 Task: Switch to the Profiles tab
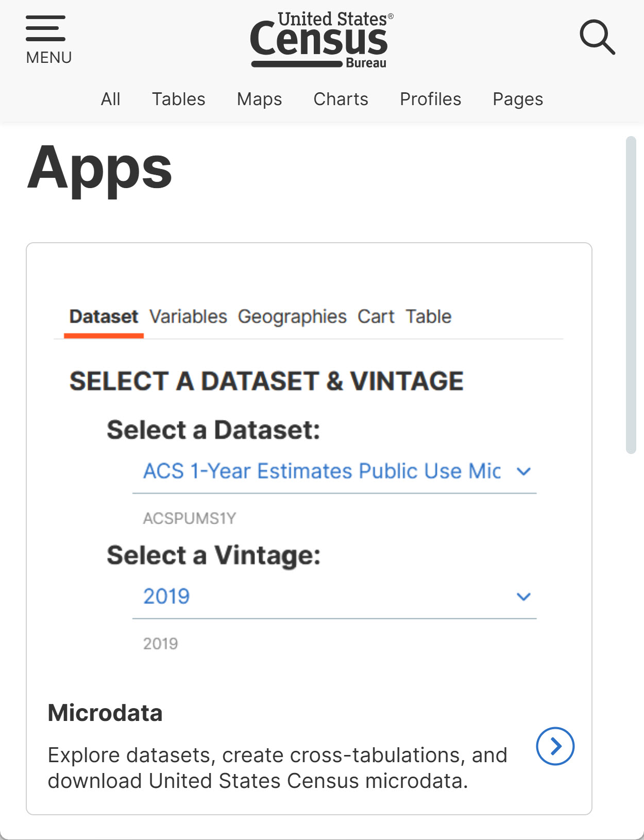click(430, 99)
